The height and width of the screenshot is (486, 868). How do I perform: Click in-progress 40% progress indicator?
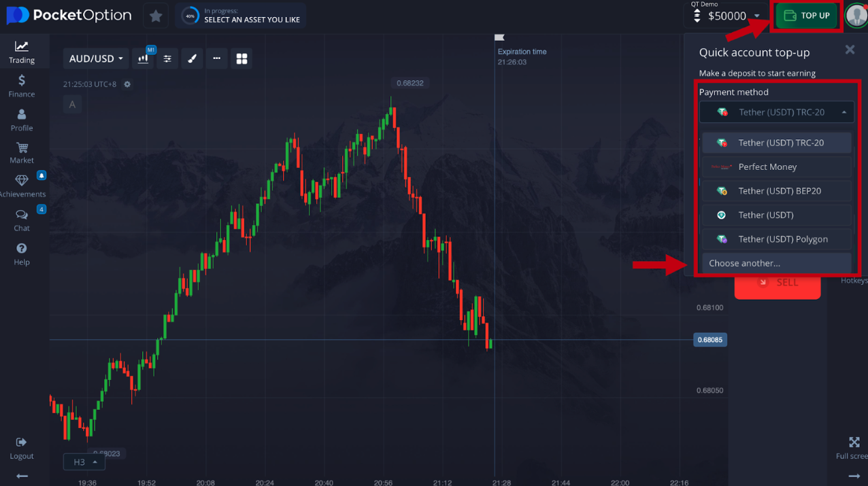tap(190, 16)
